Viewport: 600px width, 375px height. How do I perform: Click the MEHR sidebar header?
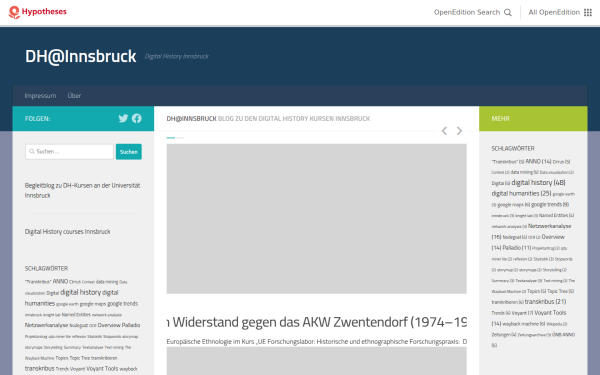coord(533,119)
